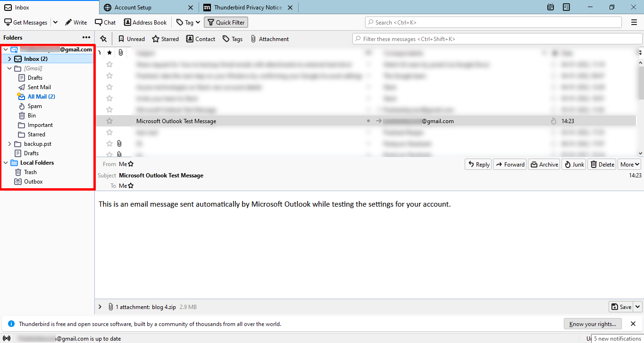This screenshot has height=343, width=644.
Task: Click the online status icon in status bar
Action: coord(7,338)
